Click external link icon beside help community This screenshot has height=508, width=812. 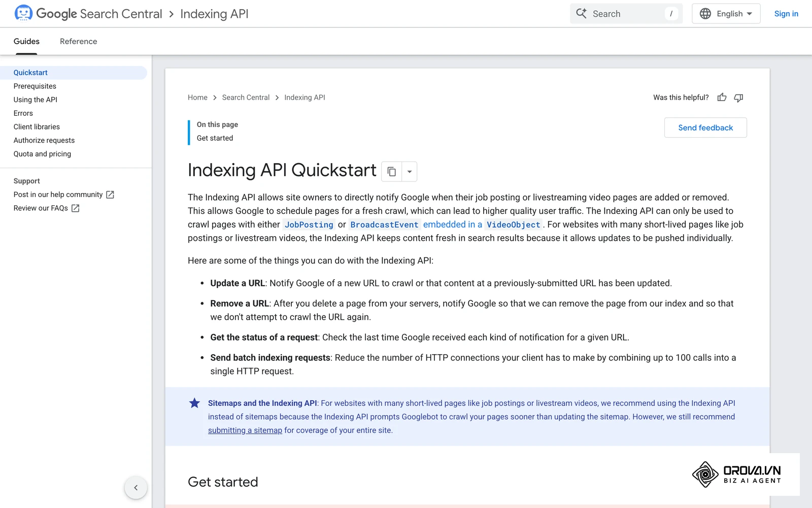(110, 195)
